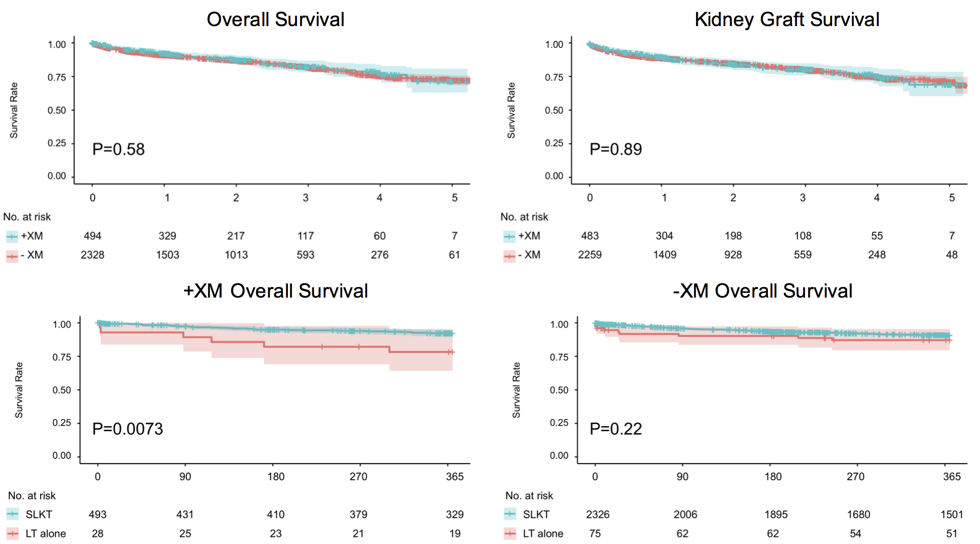Click the red -XM legend marker under Overall Survival
The image size is (980, 544).
[12, 256]
